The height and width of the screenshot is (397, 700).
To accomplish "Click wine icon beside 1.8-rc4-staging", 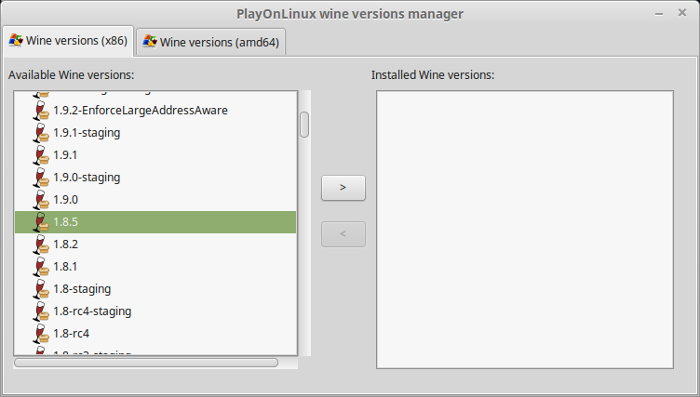I will click(41, 311).
